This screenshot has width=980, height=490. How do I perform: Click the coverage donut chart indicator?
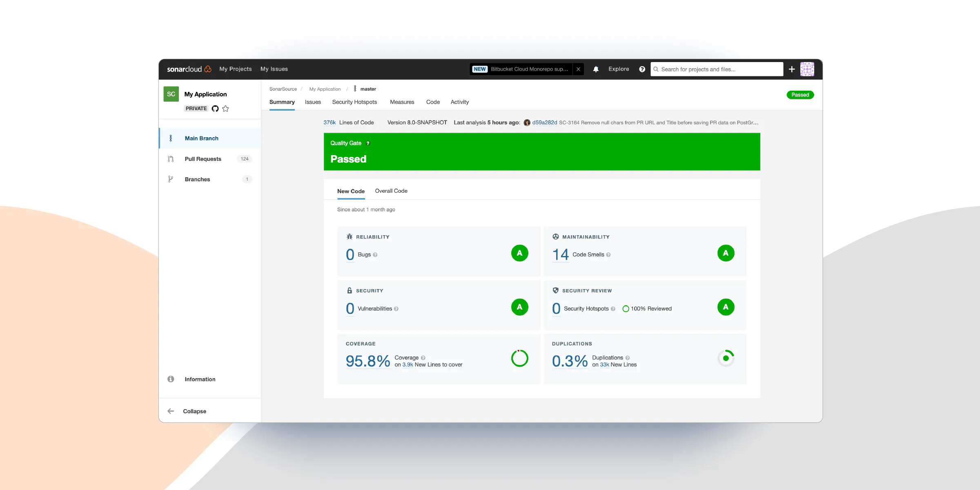coord(519,359)
